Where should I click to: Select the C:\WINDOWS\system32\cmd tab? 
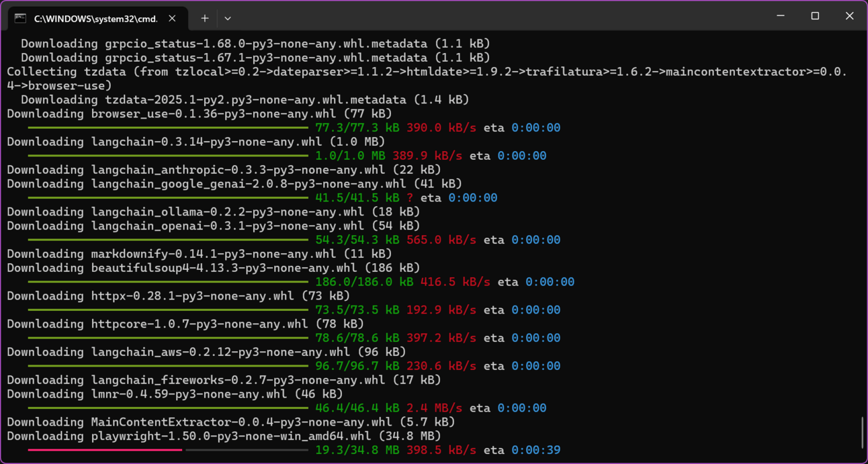tap(97, 19)
